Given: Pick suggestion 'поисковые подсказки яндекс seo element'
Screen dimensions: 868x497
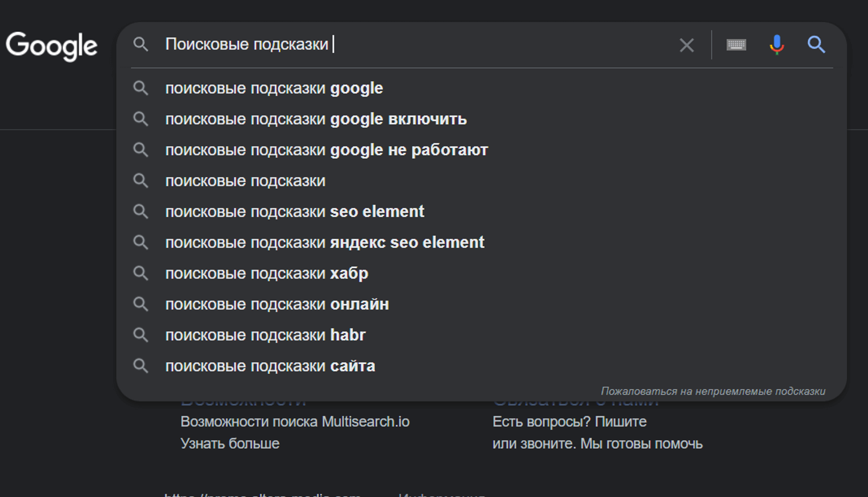Looking at the screenshot, I should (x=324, y=243).
